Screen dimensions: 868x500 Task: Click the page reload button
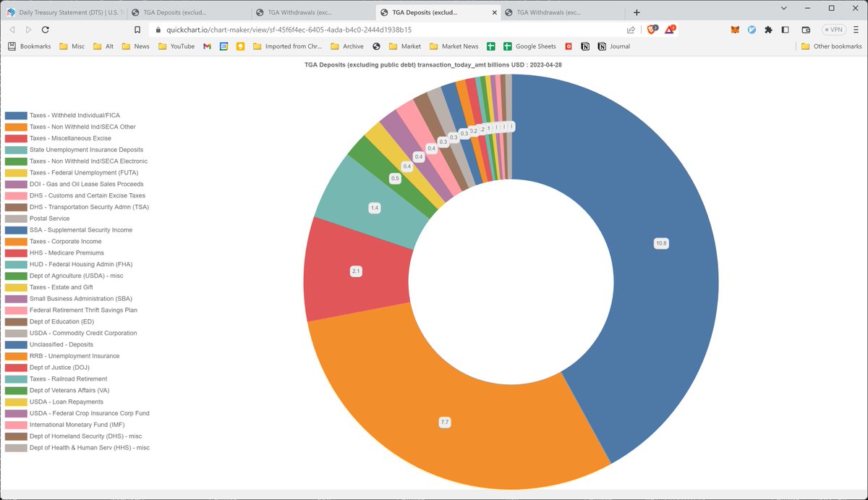[46, 30]
